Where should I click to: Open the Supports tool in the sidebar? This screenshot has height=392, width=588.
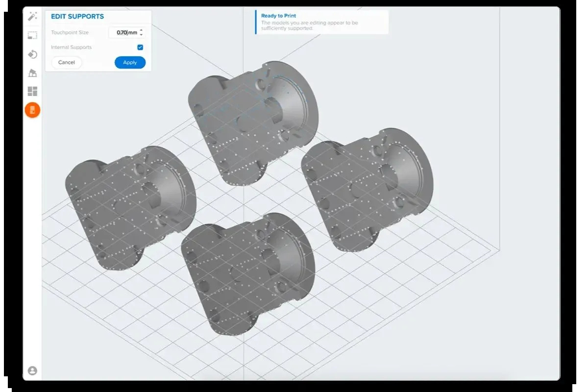(32, 73)
